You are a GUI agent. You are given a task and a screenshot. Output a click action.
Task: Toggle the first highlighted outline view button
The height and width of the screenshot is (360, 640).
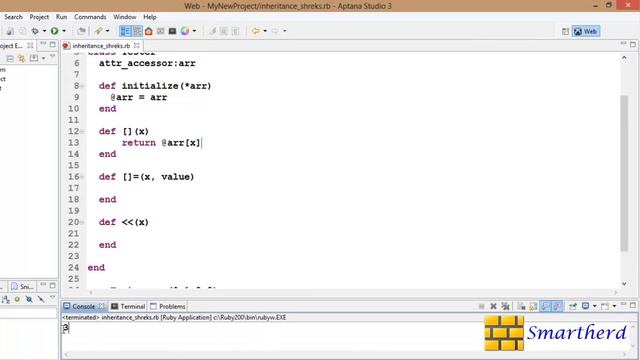[x=125, y=31]
